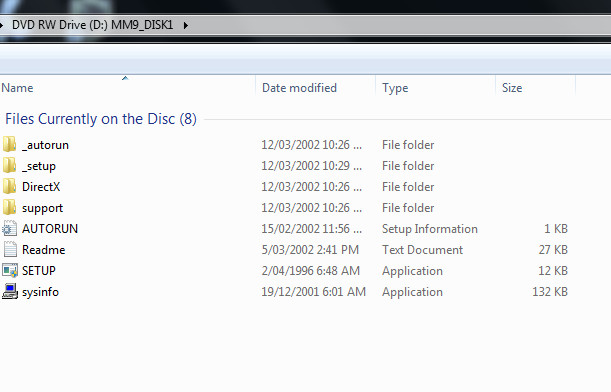Click the DVD RW Drive (D:) MM9_DISK1 breadcrumb

coord(92,25)
